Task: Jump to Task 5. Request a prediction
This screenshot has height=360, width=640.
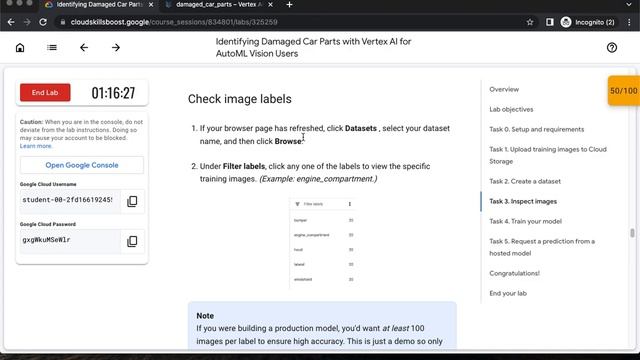Action: tap(542, 247)
